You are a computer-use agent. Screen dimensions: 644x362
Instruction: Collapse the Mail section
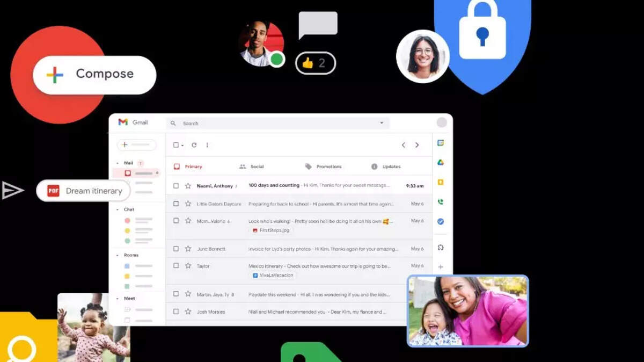pos(118,163)
